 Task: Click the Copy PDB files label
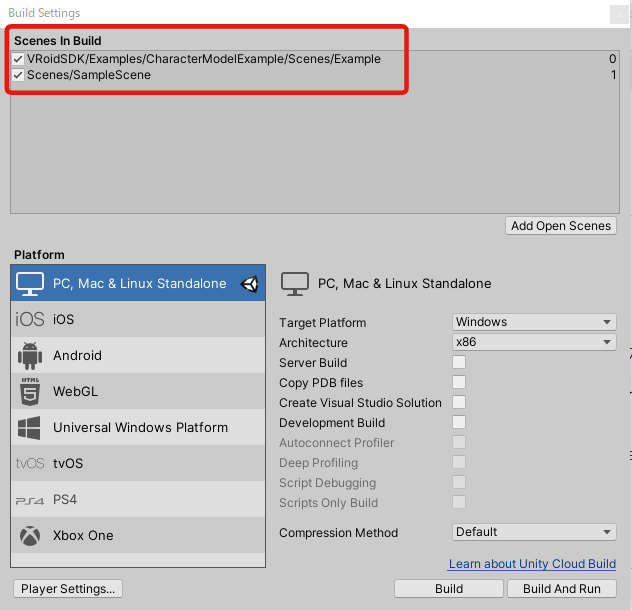click(x=321, y=383)
